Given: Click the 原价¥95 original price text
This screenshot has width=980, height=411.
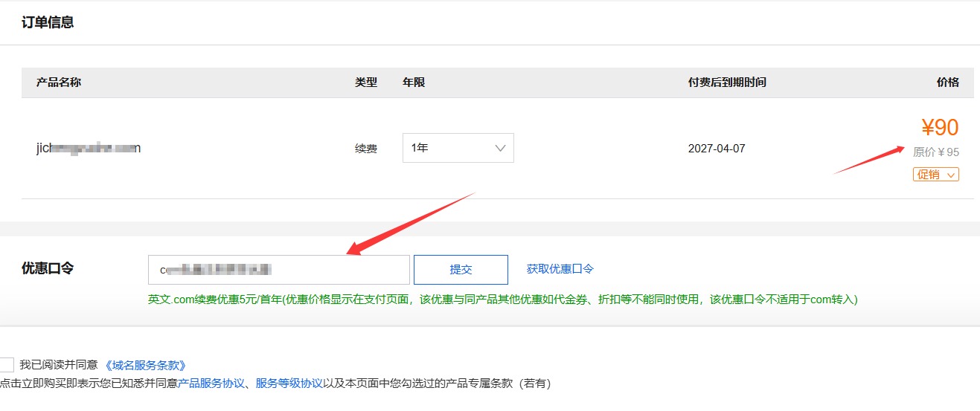Looking at the screenshot, I should pyautogui.click(x=936, y=152).
